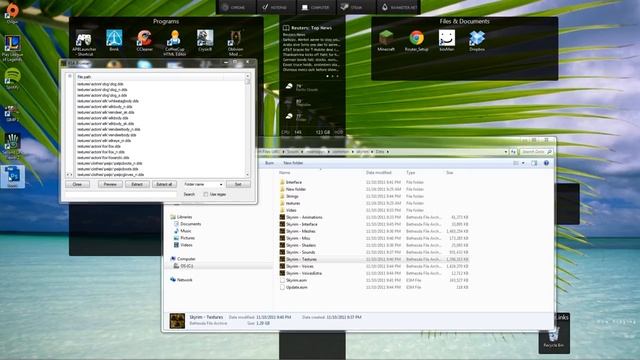Screen dimensions: 640x360
Task: Open the smiley face file icon
Action: coord(447,40)
